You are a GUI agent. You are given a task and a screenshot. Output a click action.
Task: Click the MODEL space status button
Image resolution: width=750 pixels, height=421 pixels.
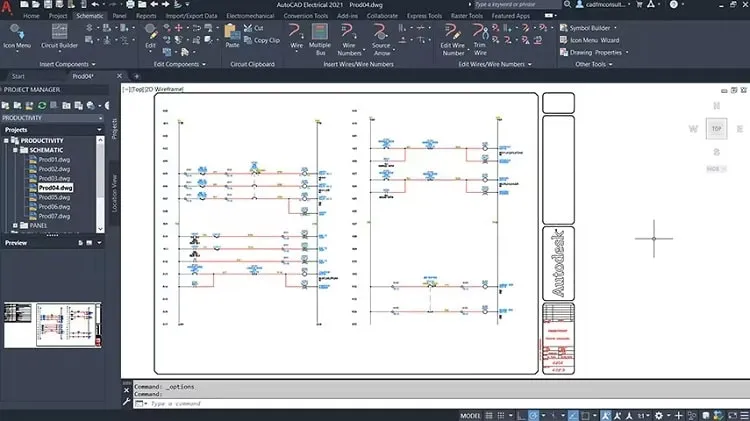point(470,416)
